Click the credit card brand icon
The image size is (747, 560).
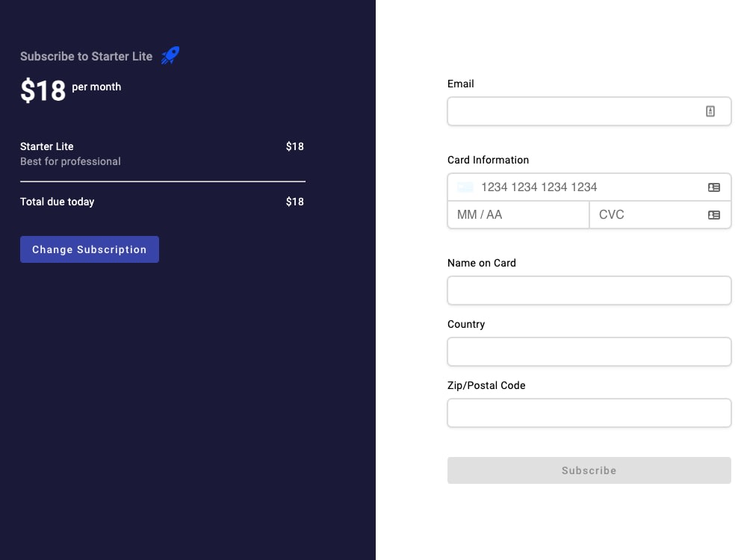465,187
